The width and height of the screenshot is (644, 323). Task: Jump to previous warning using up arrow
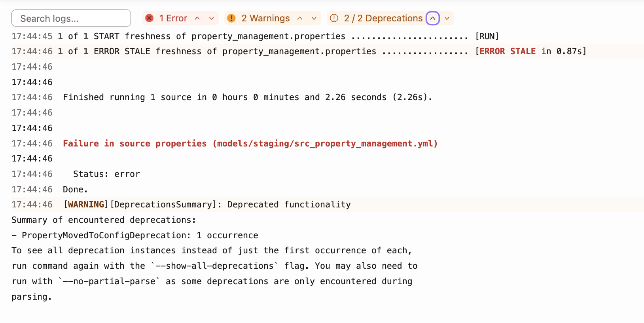pos(300,18)
